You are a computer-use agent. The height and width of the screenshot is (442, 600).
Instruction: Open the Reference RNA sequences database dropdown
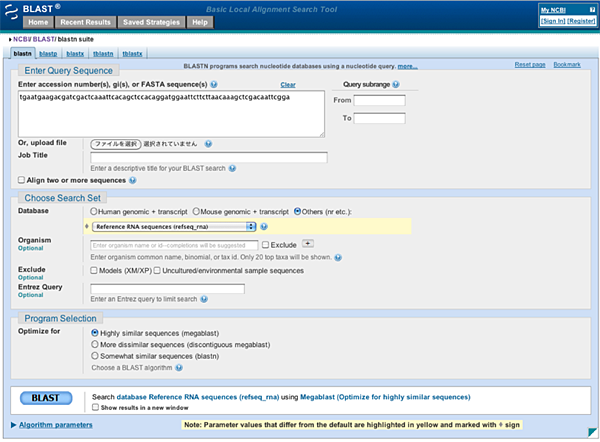click(174, 227)
